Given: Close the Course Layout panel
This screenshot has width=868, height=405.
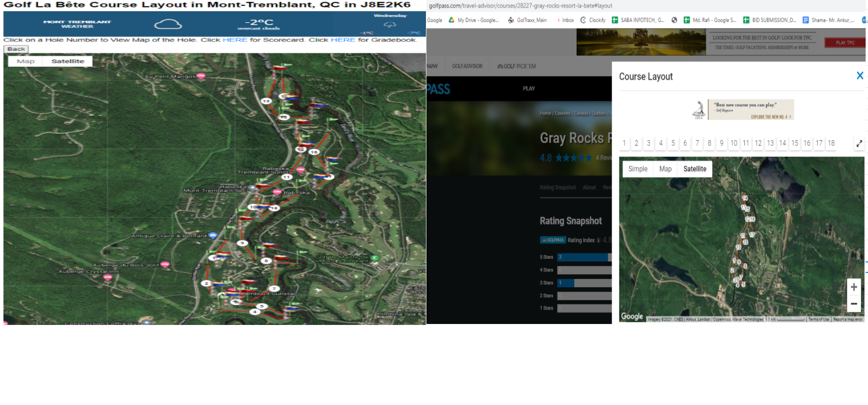Looking at the screenshot, I should [860, 76].
